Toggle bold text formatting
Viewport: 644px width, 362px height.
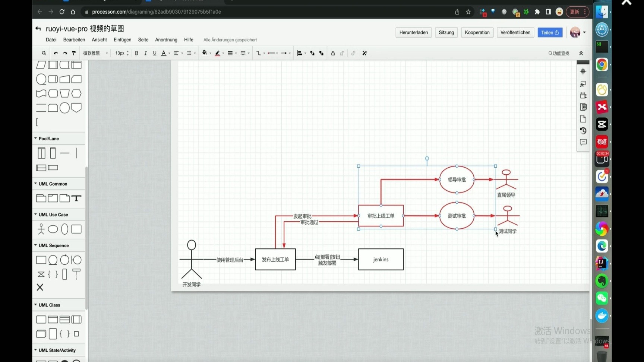[x=137, y=53]
